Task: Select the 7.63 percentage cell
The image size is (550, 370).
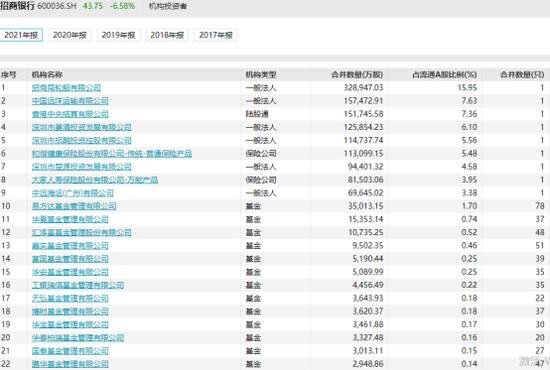Action: click(x=469, y=101)
